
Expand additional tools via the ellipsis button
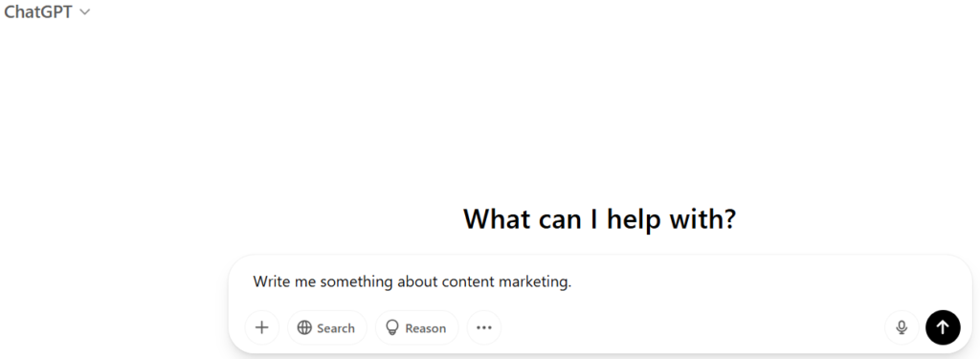[483, 327]
